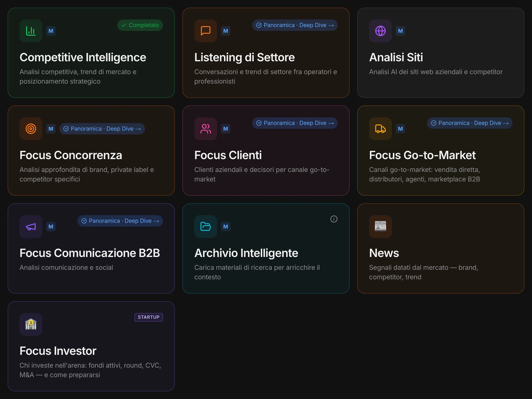Image resolution: width=532 pixels, height=399 pixels.
Task: Click the M badge on Archivio Intelligente card
Action: pyautogui.click(x=226, y=227)
